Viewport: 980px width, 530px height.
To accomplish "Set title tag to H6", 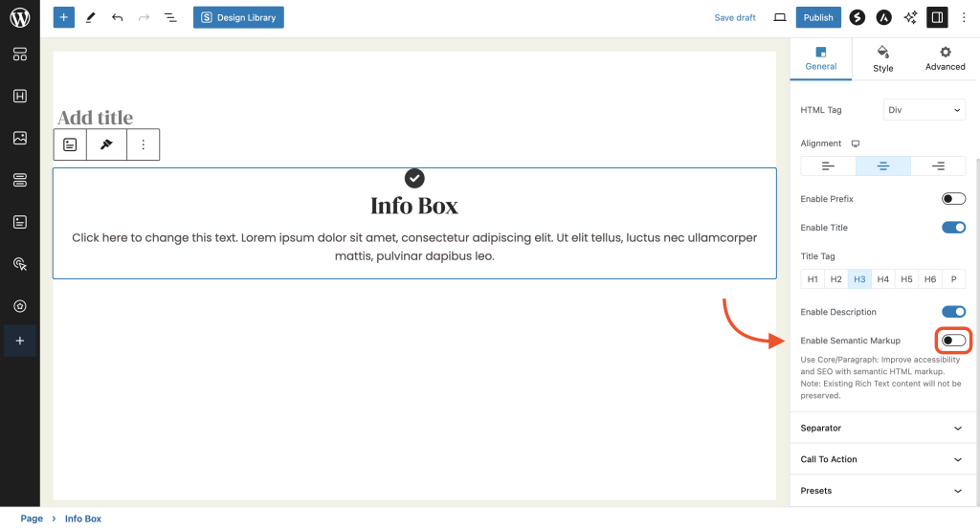I will click(x=930, y=279).
